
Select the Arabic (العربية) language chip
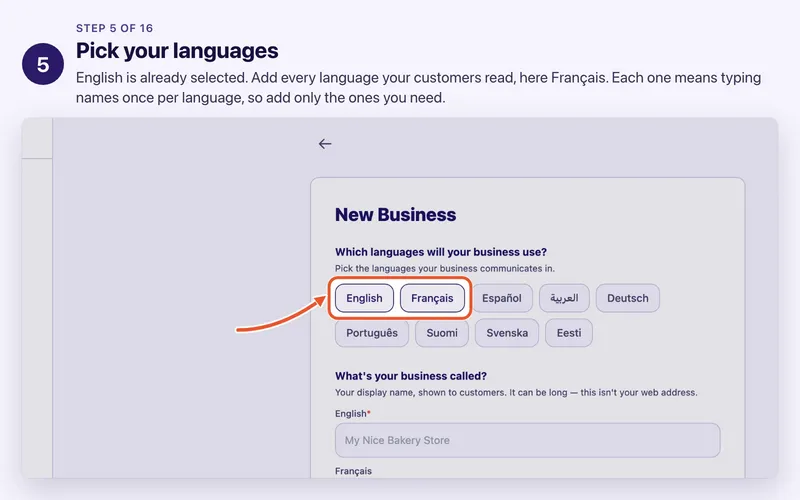pyautogui.click(x=564, y=298)
